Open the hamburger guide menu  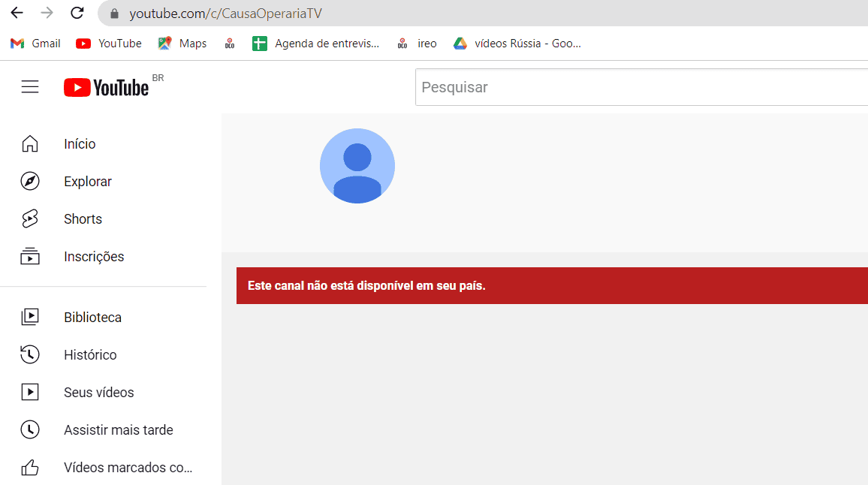[30, 87]
